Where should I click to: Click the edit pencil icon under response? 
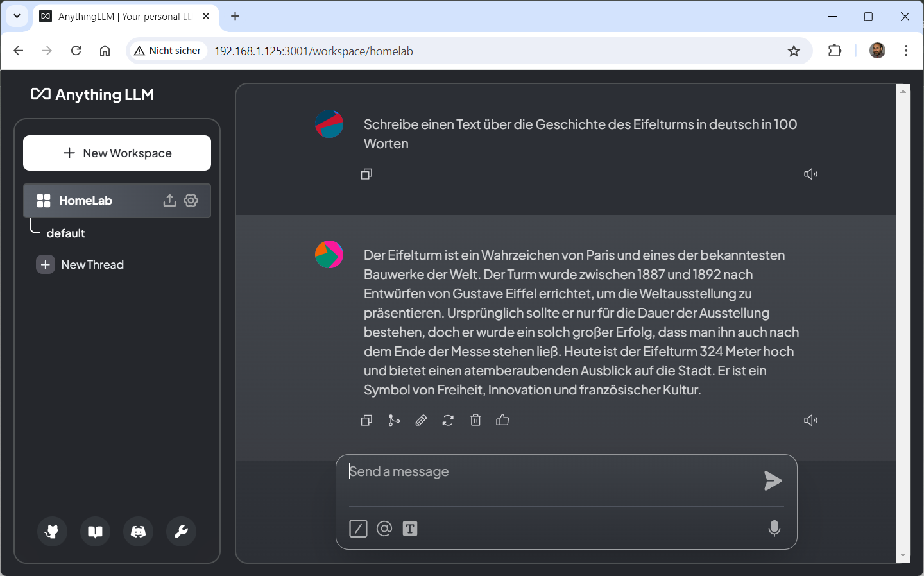tap(421, 420)
